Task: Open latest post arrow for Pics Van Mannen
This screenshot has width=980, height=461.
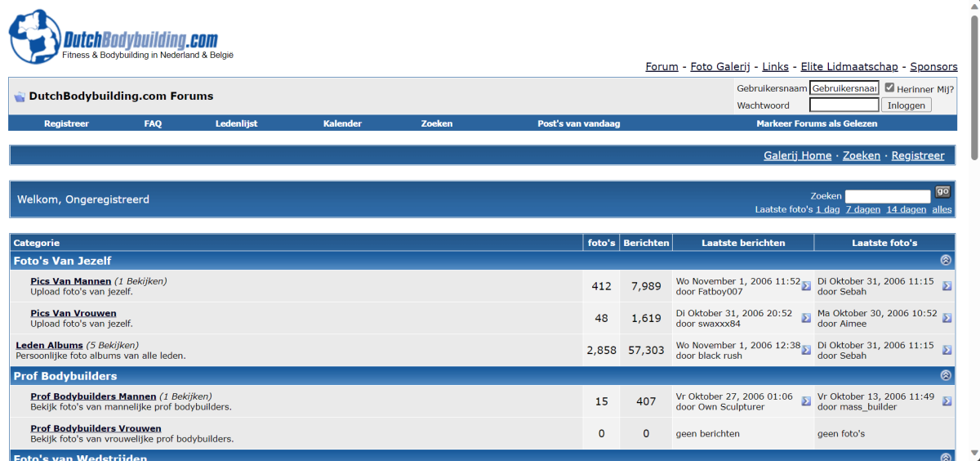Action: click(806, 286)
